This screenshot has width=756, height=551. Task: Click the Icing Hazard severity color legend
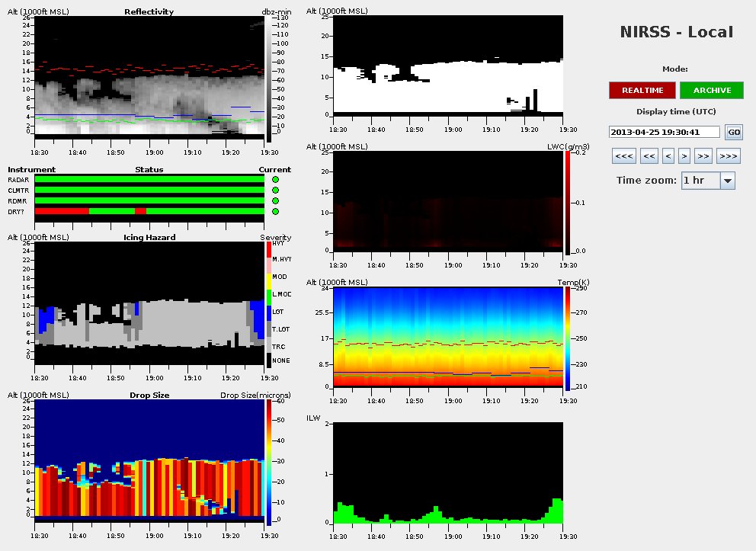click(267, 303)
